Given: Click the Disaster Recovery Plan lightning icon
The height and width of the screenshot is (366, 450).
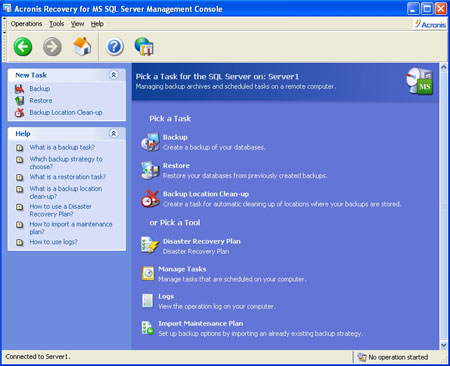Looking at the screenshot, I should (150, 245).
